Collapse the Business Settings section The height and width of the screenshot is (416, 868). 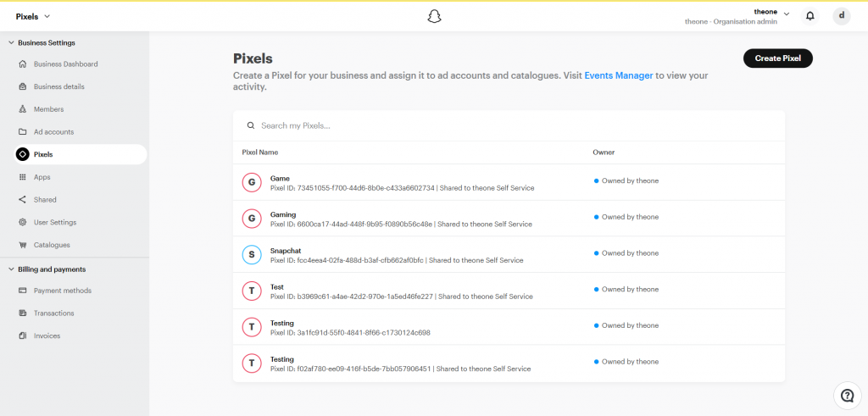point(11,42)
